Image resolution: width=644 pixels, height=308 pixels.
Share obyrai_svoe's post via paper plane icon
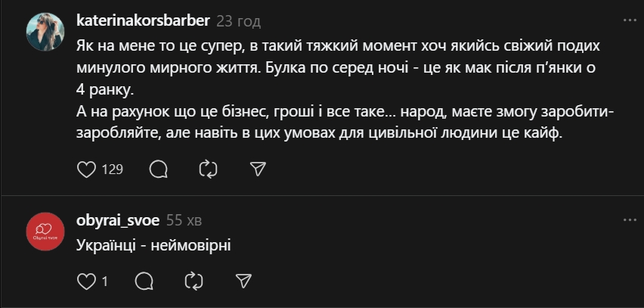pos(243,282)
